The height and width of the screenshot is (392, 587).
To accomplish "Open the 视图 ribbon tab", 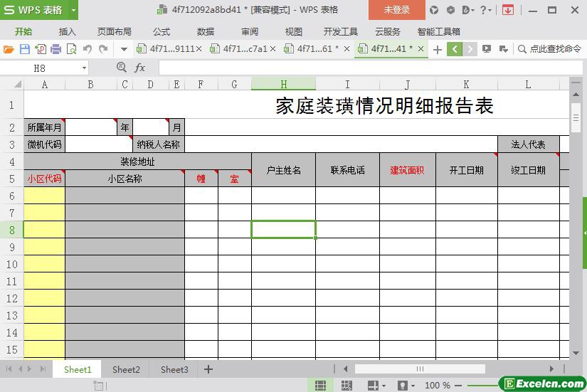I will pyautogui.click(x=293, y=32).
